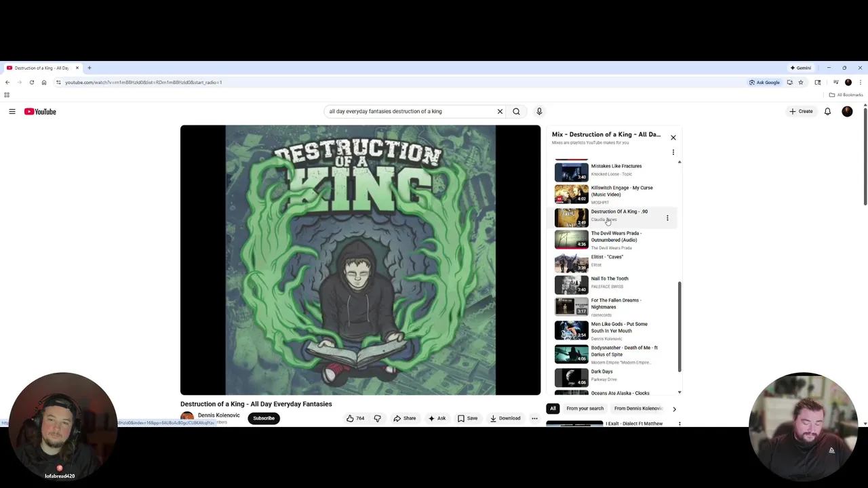View site information for youtube.com

pyautogui.click(x=58, y=82)
